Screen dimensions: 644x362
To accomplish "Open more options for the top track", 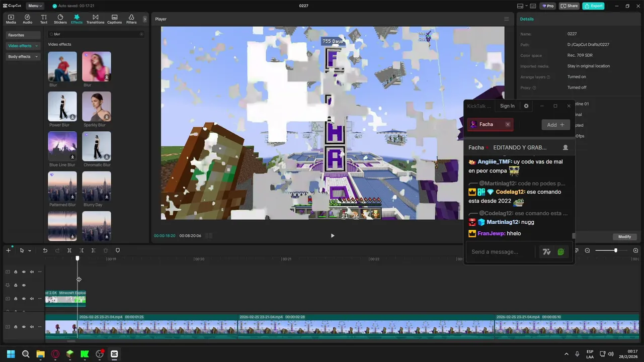I will pyautogui.click(x=40, y=272).
